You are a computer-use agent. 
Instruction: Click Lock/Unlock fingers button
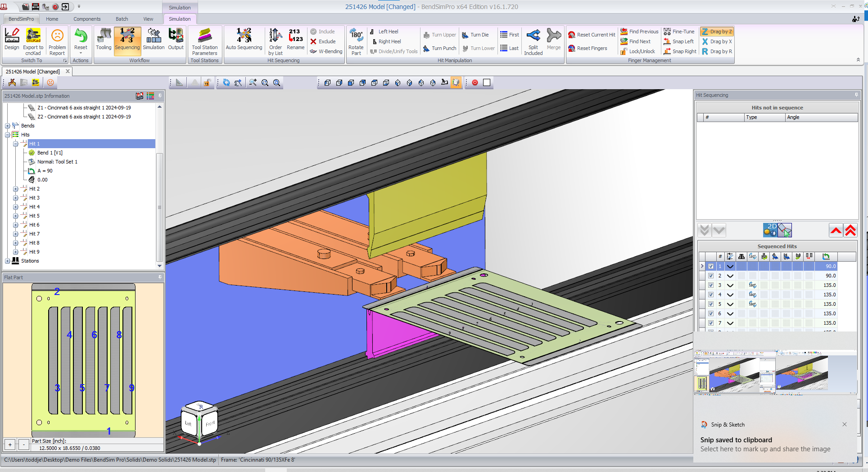coord(637,51)
